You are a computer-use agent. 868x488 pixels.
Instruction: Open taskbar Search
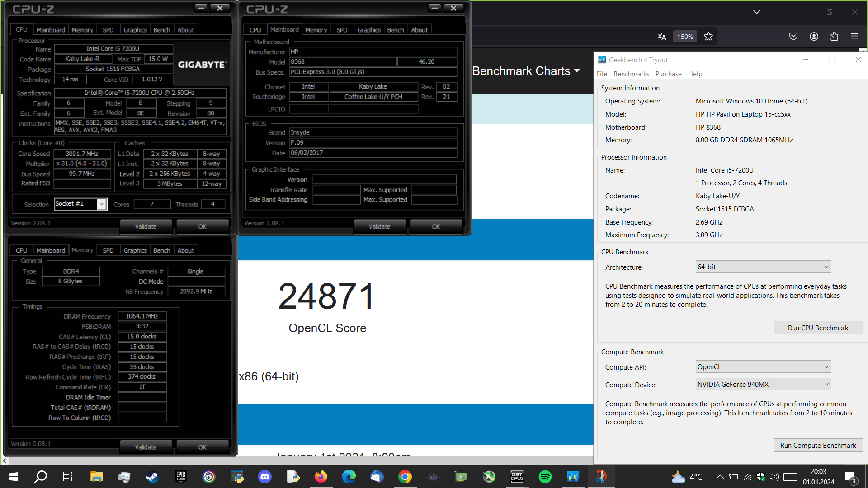click(41, 477)
